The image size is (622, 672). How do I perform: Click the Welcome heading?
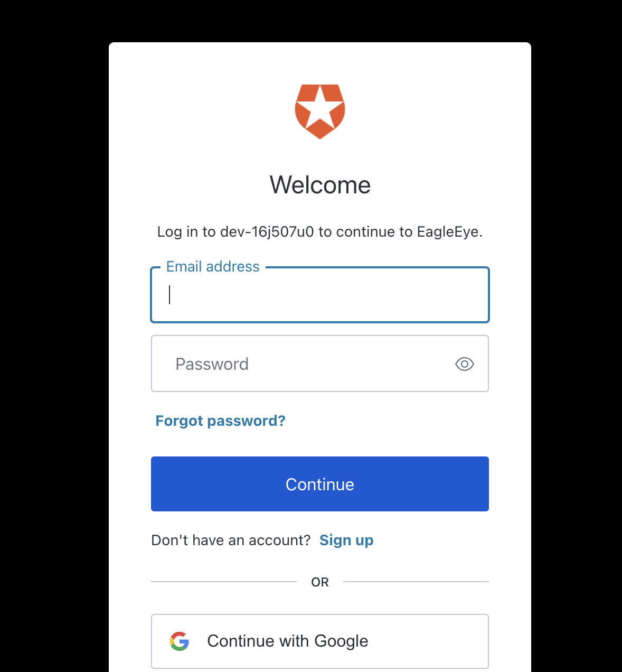point(320,185)
